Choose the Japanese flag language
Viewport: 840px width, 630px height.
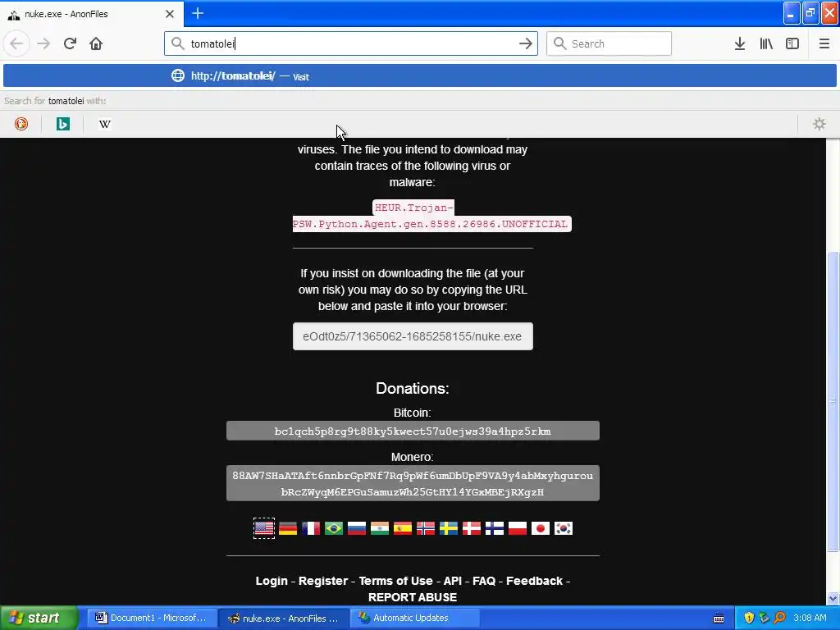click(x=541, y=528)
